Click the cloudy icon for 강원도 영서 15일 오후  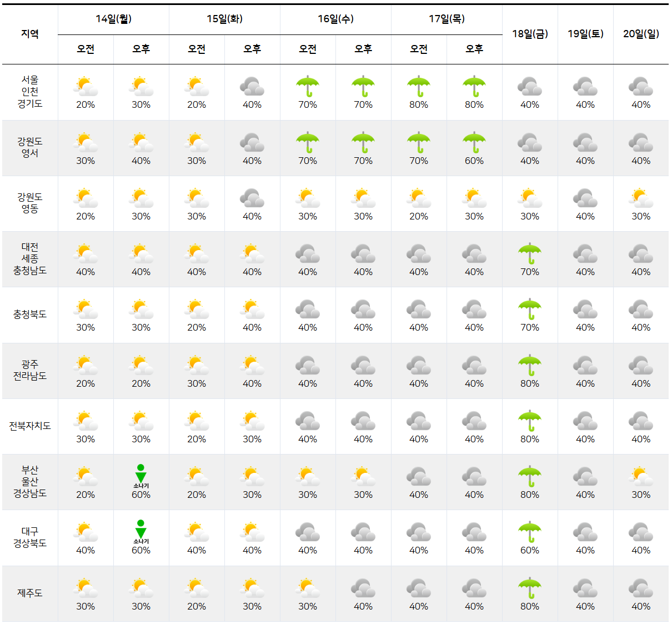click(x=252, y=143)
